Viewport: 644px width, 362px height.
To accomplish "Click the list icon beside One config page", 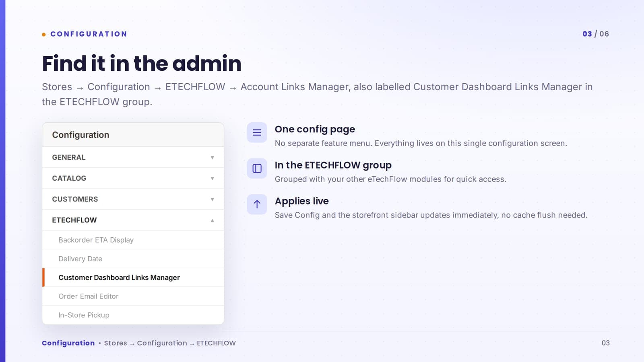I will click(x=257, y=132).
